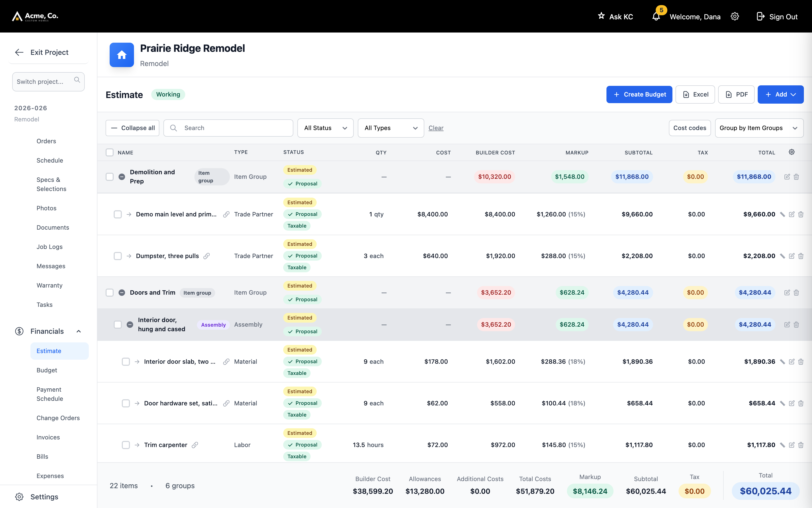Click arrow icon beside Demo main level item

pos(129,214)
